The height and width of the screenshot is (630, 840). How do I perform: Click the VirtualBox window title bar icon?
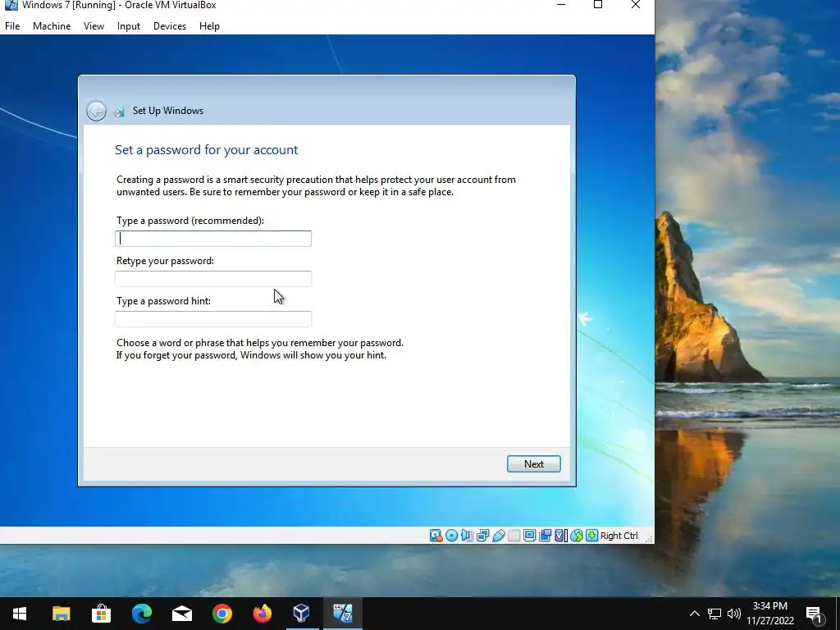coord(11,5)
